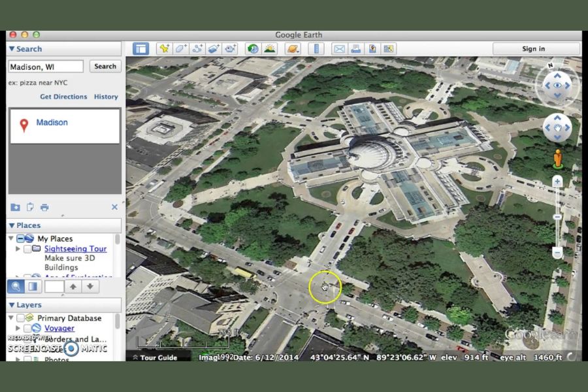Click the Search button
This screenshot has height=392, width=588.
[x=105, y=67]
